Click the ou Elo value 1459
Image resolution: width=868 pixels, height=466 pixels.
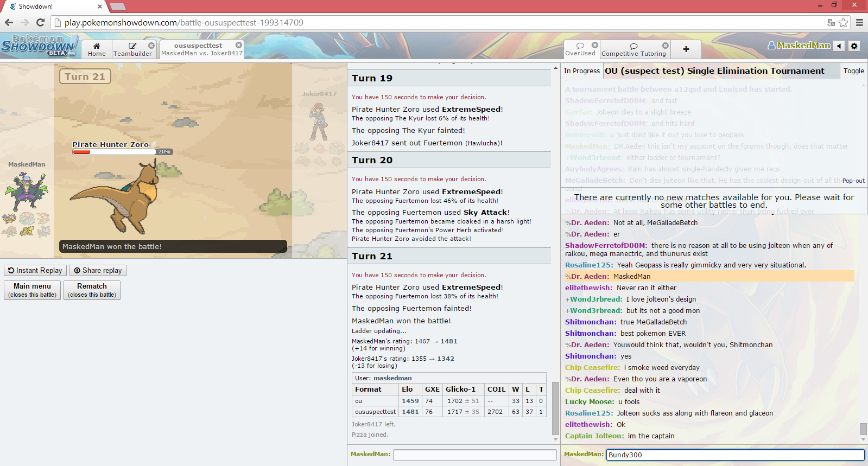click(x=410, y=401)
